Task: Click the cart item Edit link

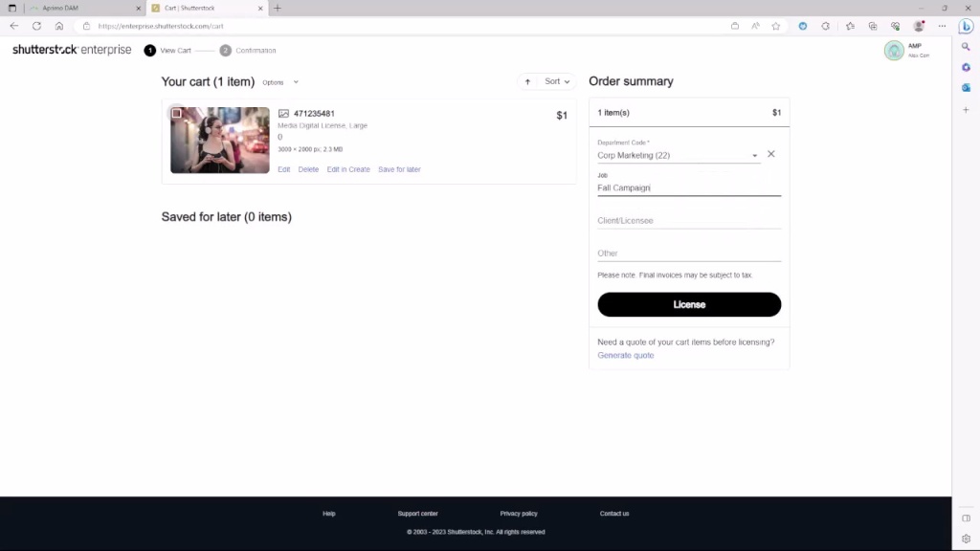Action: coord(283,169)
